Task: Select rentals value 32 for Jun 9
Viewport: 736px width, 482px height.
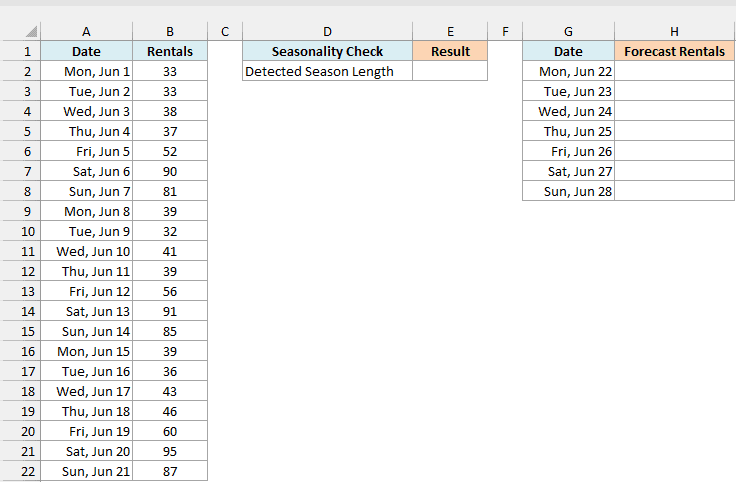Action: 170,231
